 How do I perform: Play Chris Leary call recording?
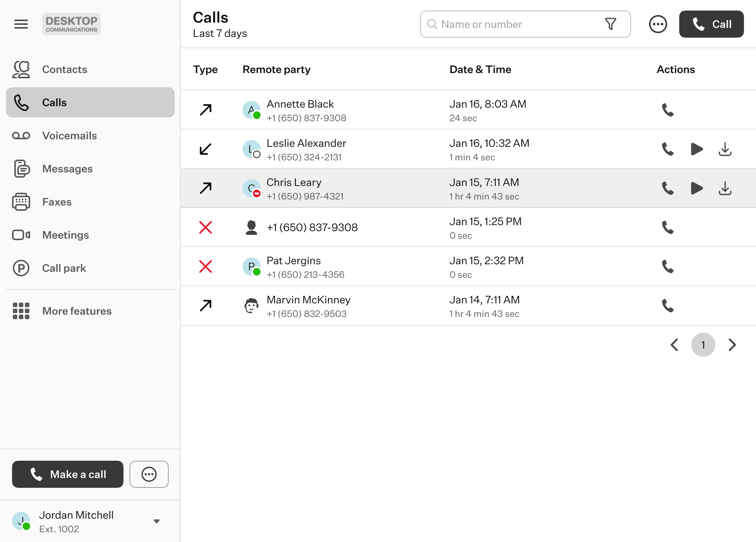pyautogui.click(x=697, y=188)
